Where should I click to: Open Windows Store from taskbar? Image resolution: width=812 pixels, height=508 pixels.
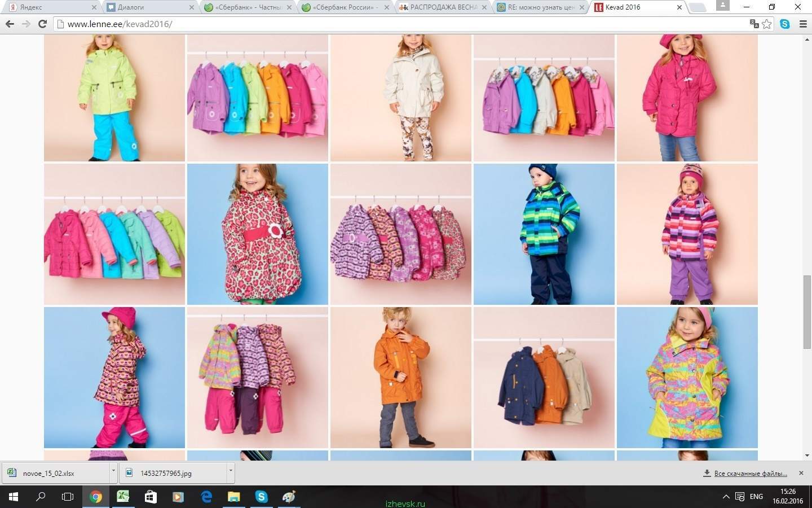point(151,497)
